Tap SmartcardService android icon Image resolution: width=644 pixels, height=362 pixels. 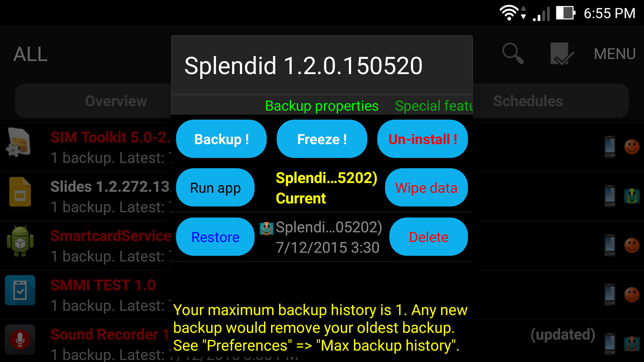(x=20, y=241)
